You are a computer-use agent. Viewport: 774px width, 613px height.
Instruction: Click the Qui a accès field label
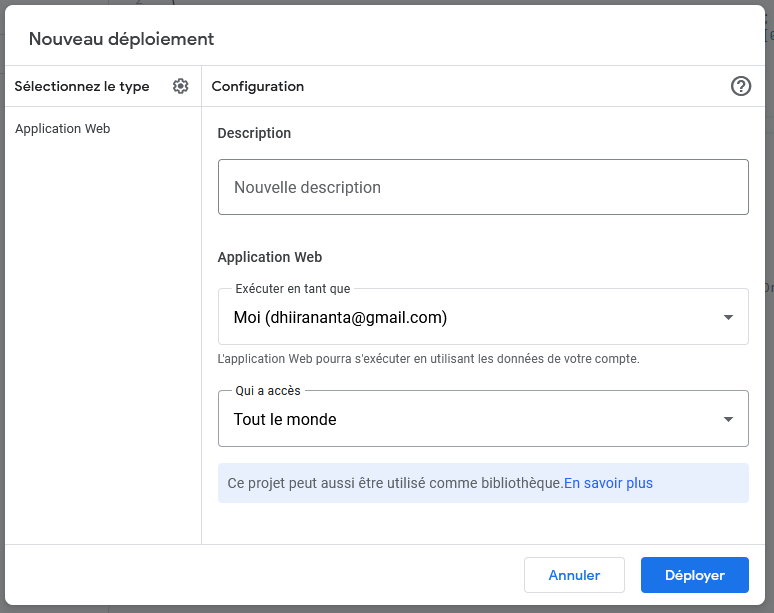(x=268, y=390)
